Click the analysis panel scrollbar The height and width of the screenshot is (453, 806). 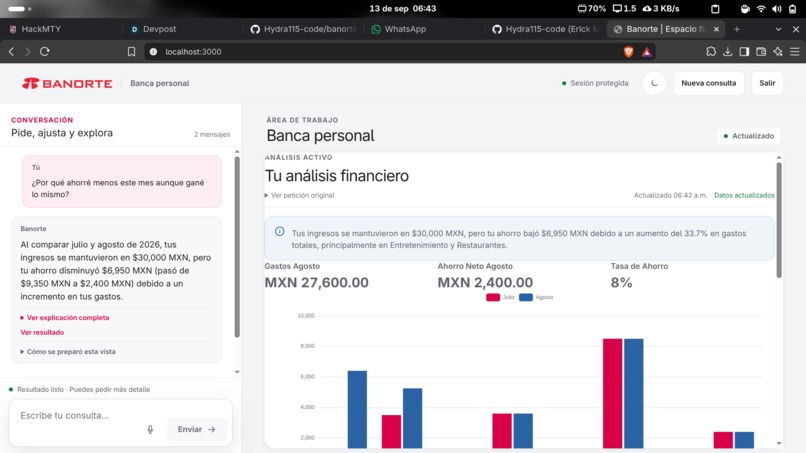click(779, 220)
